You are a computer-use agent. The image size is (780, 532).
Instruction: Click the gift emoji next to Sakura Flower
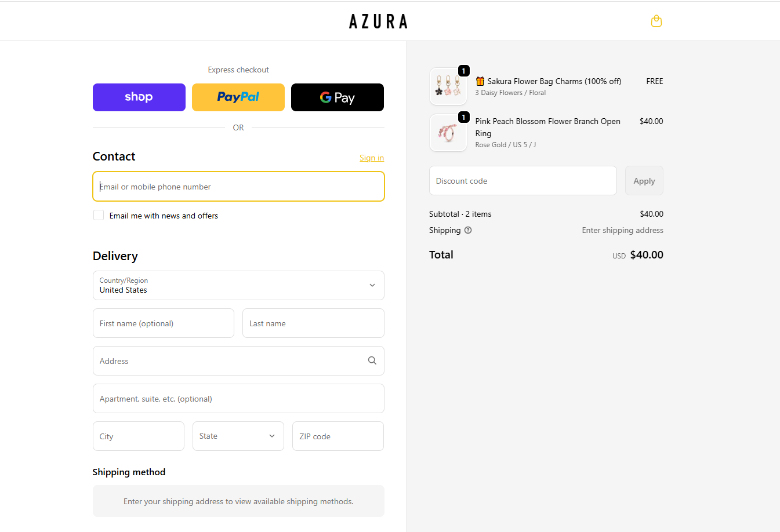(x=480, y=81)
